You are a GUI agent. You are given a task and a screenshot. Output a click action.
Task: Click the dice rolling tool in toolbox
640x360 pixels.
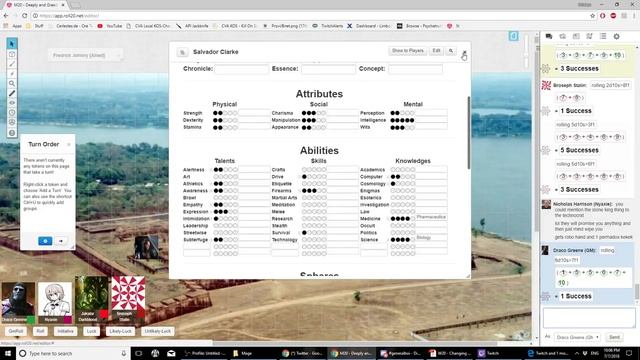(12, 122)
